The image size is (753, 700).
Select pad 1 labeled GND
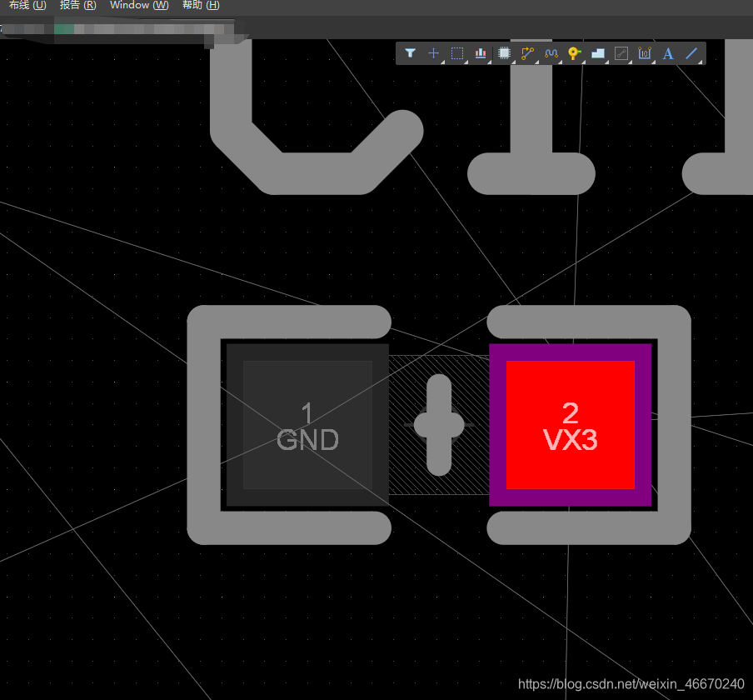[x=307, y=425]
